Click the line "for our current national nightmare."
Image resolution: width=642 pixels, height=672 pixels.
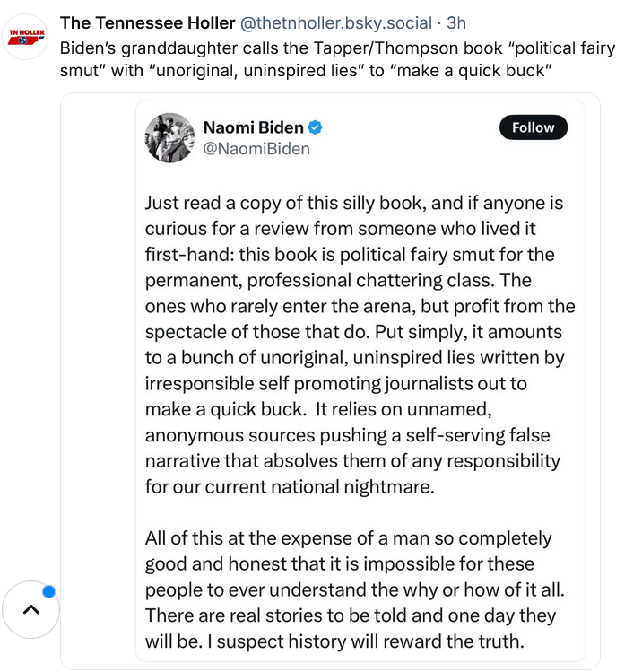tap(290, 487)
